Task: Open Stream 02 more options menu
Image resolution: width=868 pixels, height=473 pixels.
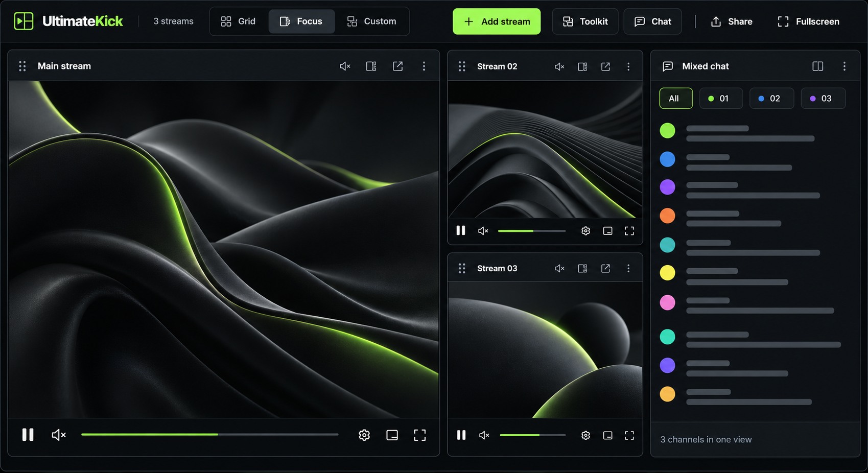Action: pos(628,66)
